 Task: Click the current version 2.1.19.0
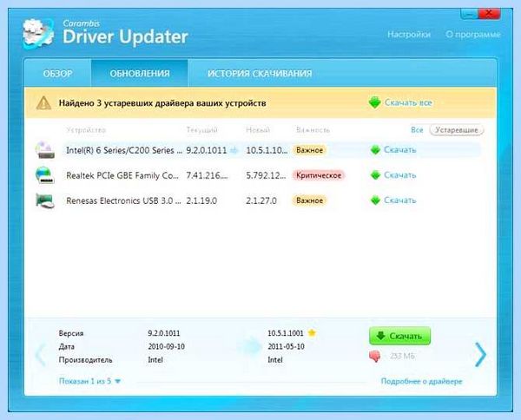click(x=201, y=200)
